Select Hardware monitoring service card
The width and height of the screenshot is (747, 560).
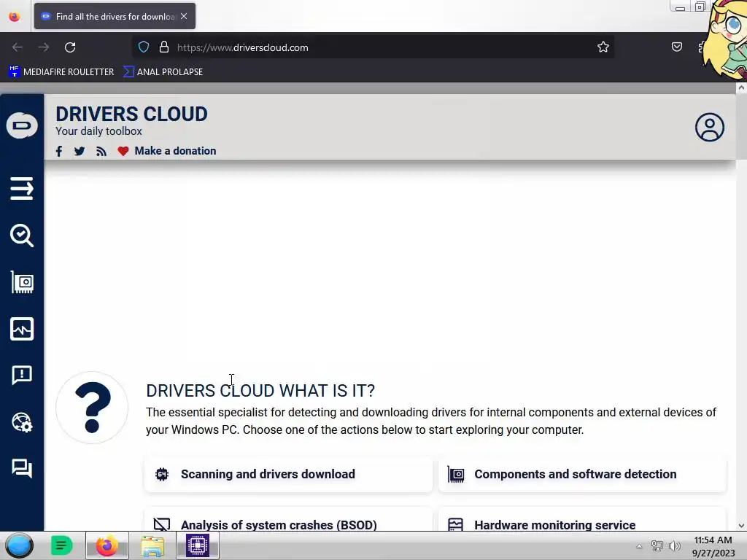pos(582,519)
